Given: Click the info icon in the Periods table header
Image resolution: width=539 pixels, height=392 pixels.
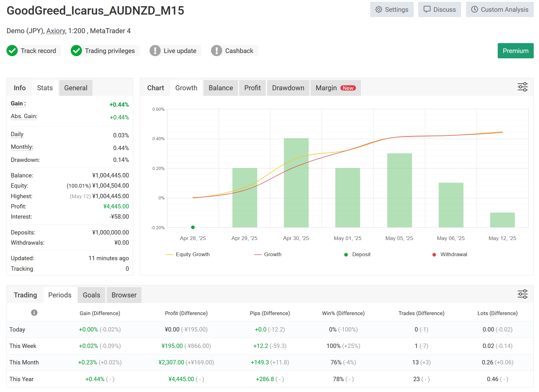Looking at the screenshot, I should pyautogui.click(x=34, y=313).
